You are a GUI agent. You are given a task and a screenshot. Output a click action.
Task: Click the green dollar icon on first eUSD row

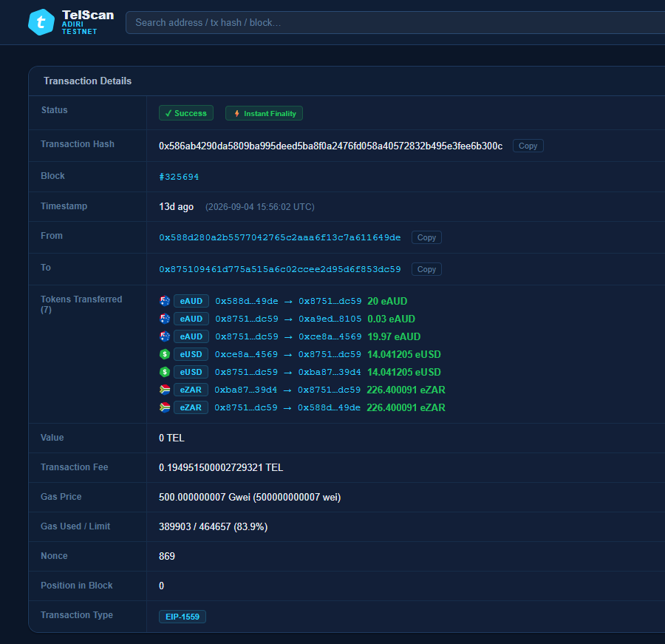(165, 354)
